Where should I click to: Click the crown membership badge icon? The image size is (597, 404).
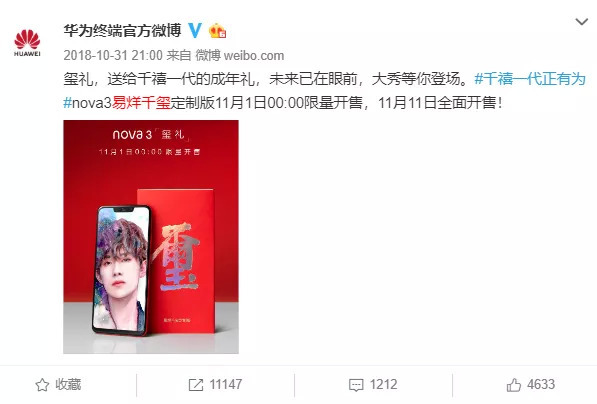point(217,30)
